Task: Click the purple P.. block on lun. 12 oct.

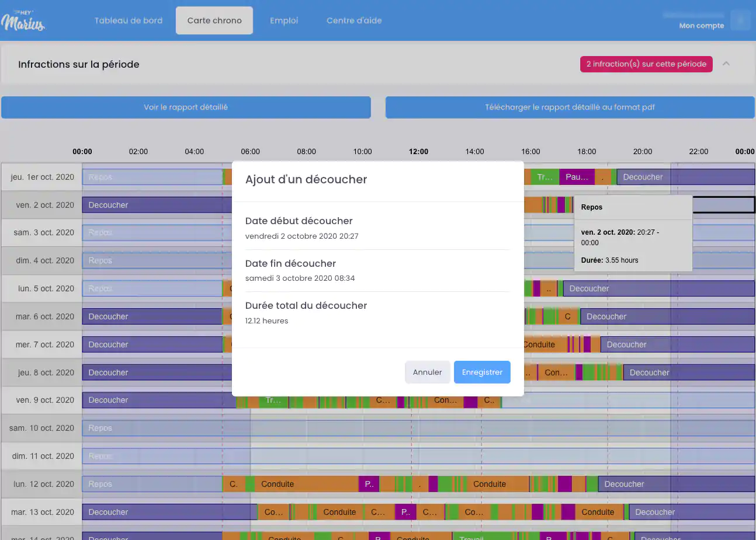Action: point(369,484)
